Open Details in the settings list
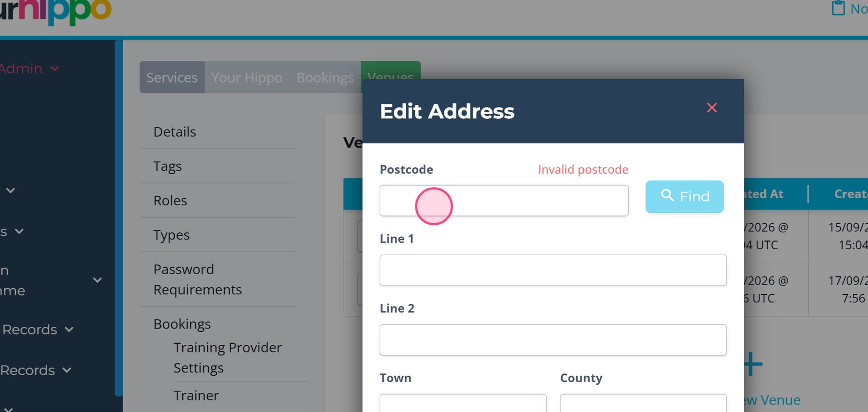Screen dimensions: 868x412 (175, 132)
